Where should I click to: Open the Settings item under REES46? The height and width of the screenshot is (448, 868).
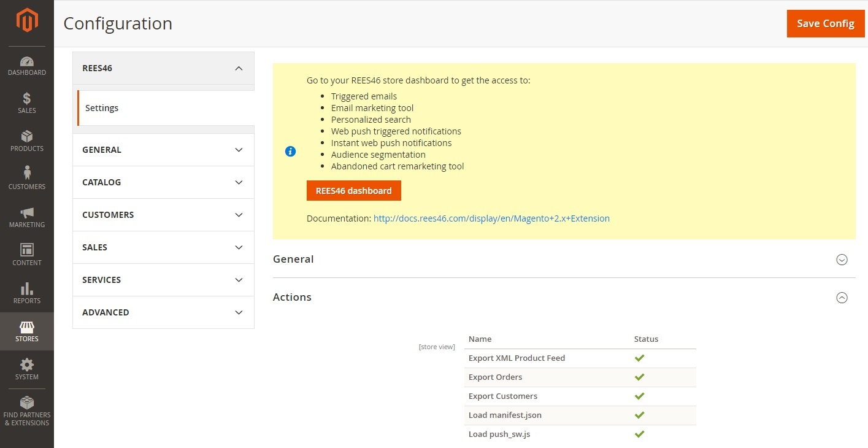click(x=102, y=107)
